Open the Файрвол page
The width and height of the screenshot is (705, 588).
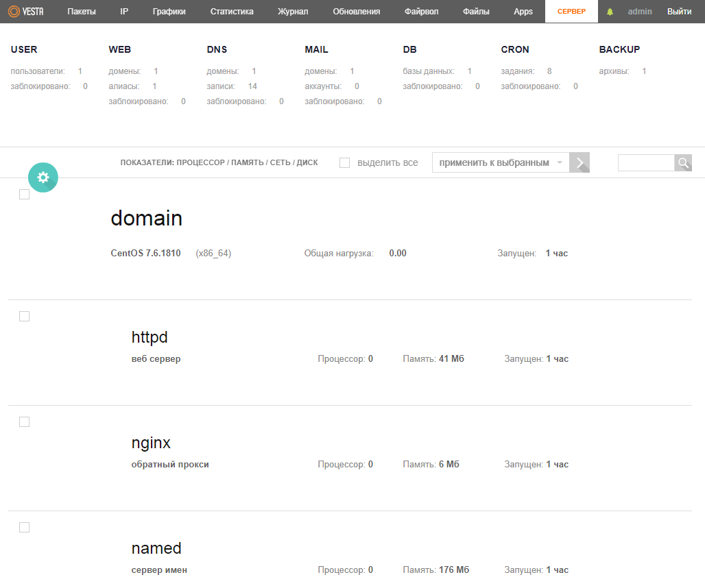point(421,12)
